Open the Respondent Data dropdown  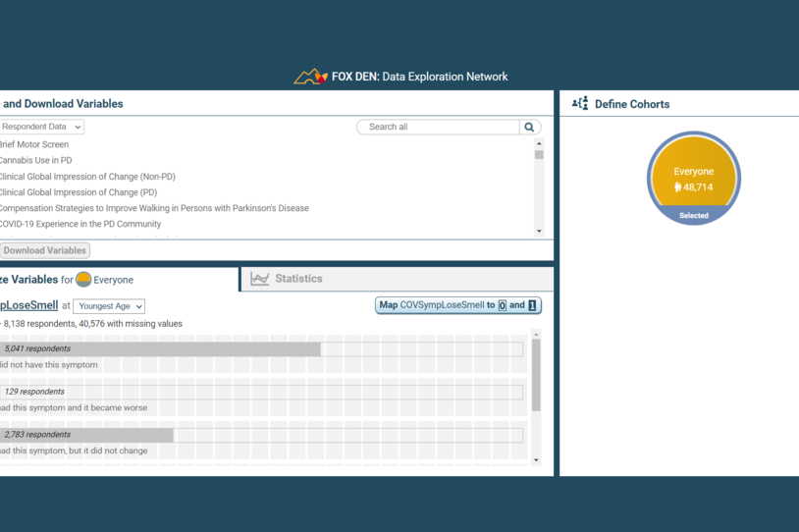tap(40, 127)
